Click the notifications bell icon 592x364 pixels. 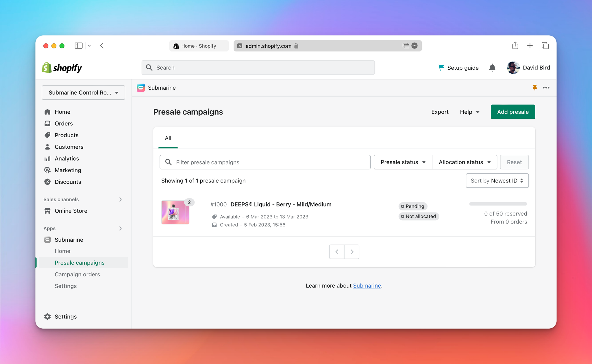[x=492, y=68]
